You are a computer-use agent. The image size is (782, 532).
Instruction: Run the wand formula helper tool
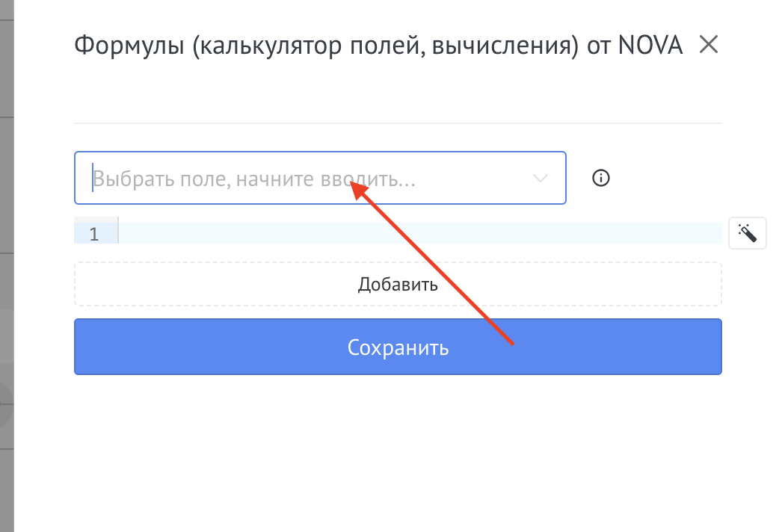tap(747, 233)
